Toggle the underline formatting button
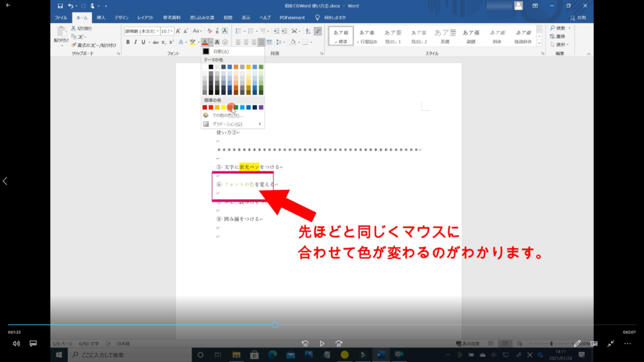Screen dimensions: 644x362 click(x=143, y=42)
